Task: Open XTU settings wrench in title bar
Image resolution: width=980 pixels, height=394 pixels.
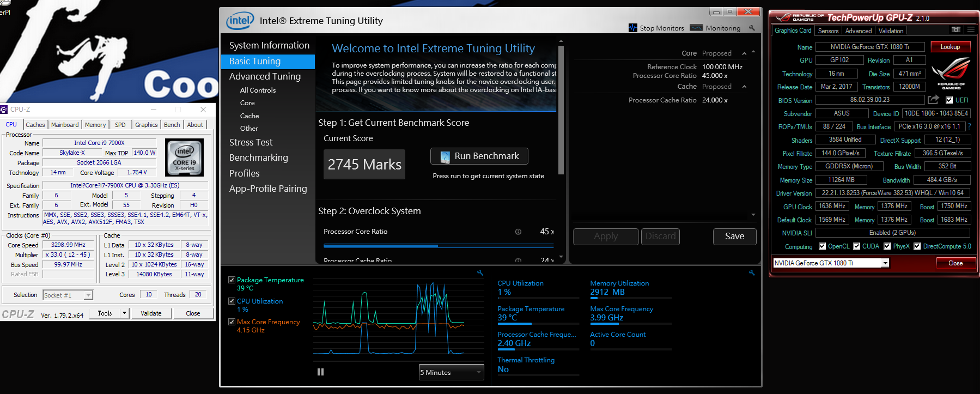Action: click(752, 28)
